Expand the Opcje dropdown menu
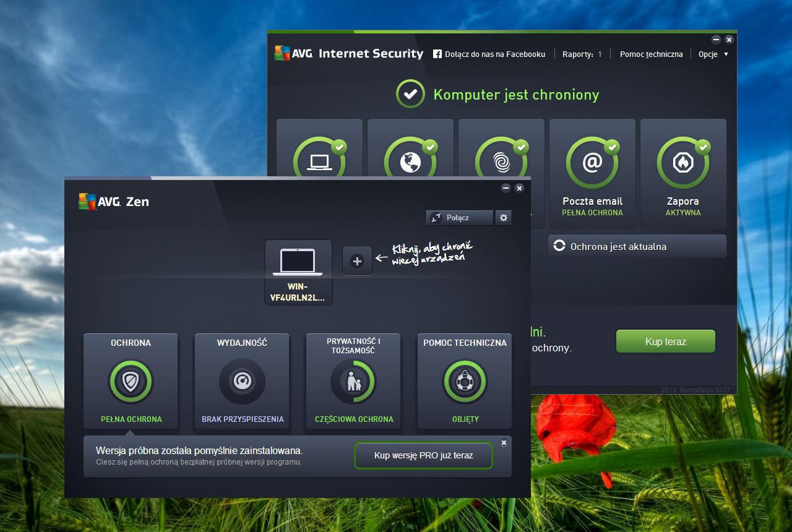The height and width of the screenshot is (532, 792). tap(713, 54)
